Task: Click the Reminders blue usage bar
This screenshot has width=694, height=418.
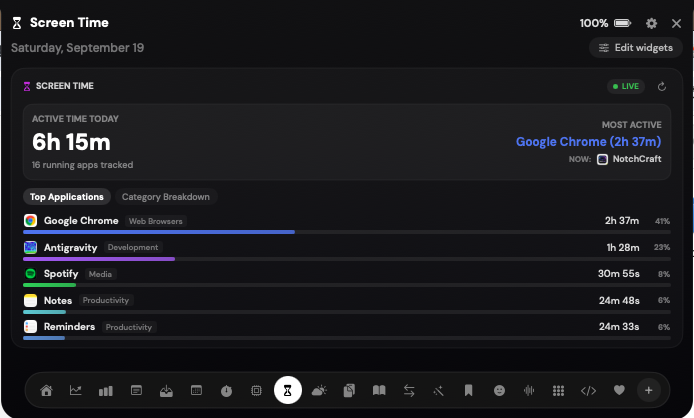Action: point(44,338)
